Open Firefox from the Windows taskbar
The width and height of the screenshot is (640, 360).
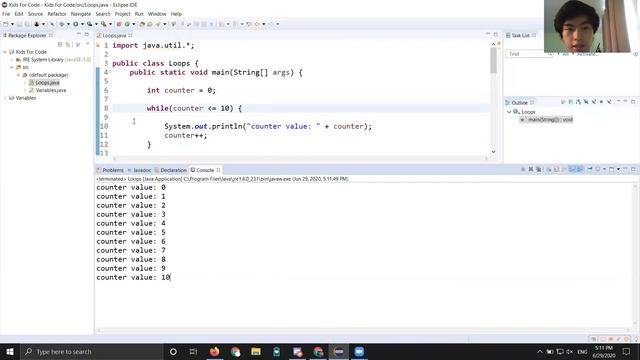click(214, 351)
